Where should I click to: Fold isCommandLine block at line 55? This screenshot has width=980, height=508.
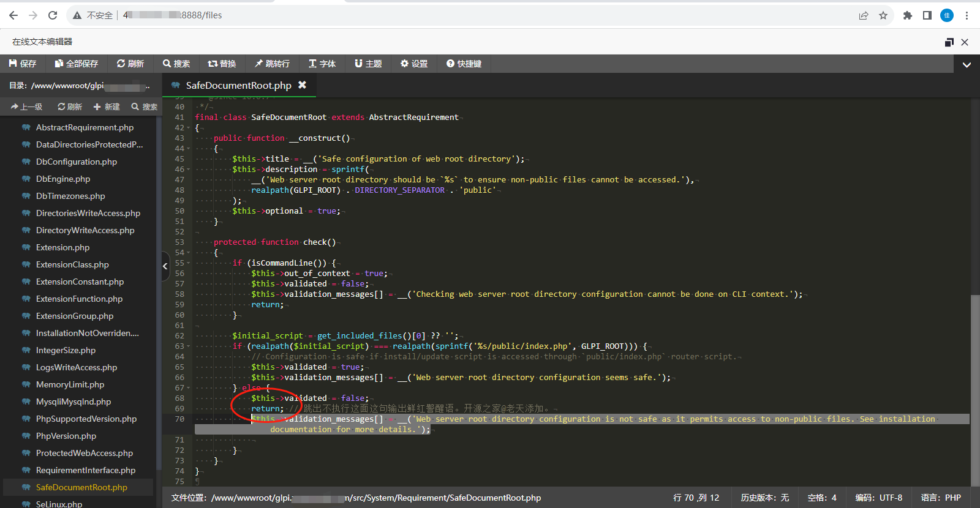click(189, 263)
